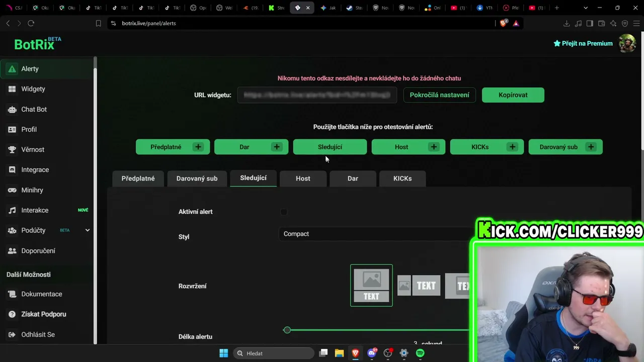
Task: Open Leo AI toolbar icon
Action: click(613, 23)
